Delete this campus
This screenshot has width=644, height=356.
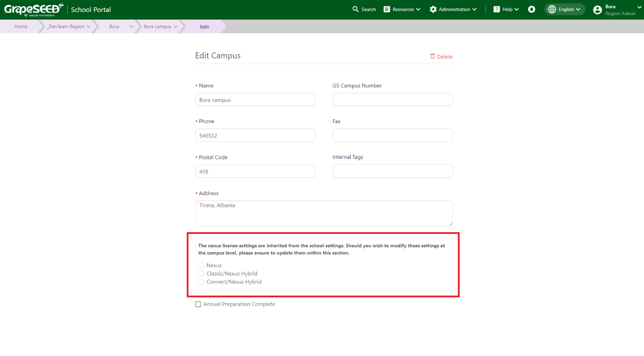[x=441, y=57]
